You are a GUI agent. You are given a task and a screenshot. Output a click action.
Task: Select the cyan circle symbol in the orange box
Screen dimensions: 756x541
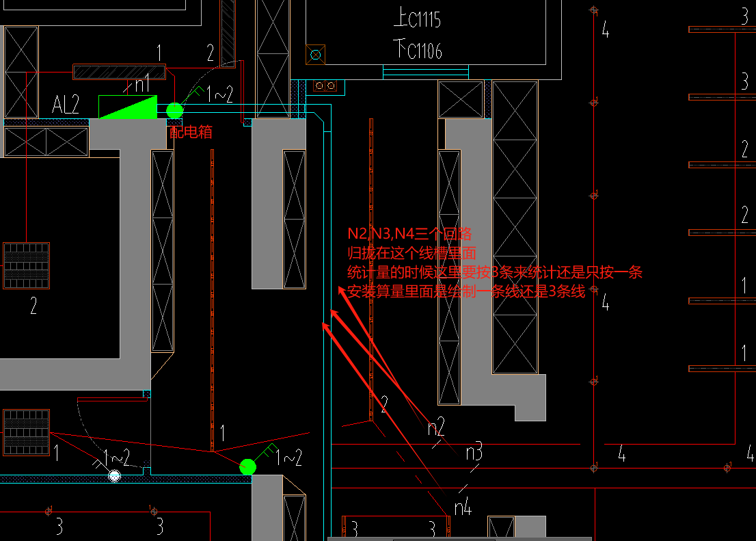(x=315, y=55)
